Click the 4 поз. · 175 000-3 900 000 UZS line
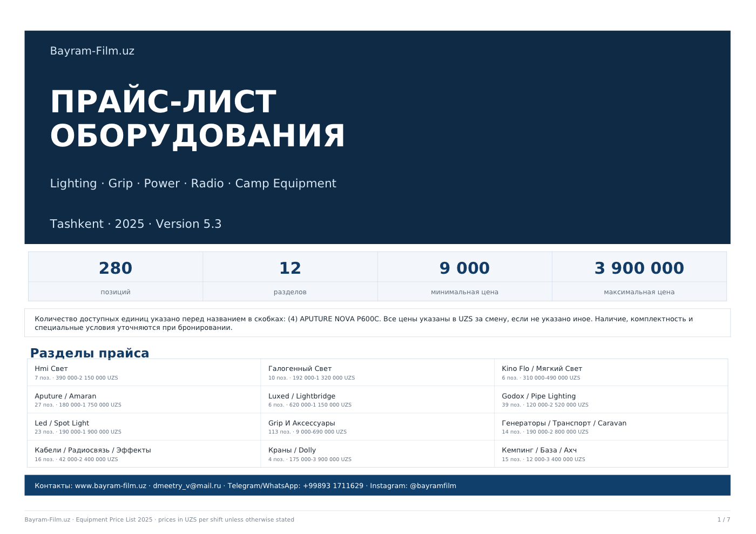Image resolution: width=756 pixels, height=534 pixels. click(x=310, y=459)
